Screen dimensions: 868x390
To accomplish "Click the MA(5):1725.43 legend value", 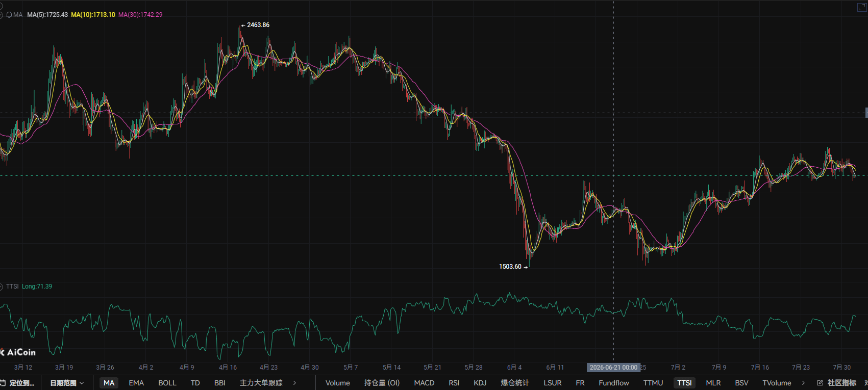I will coord(47,15).
